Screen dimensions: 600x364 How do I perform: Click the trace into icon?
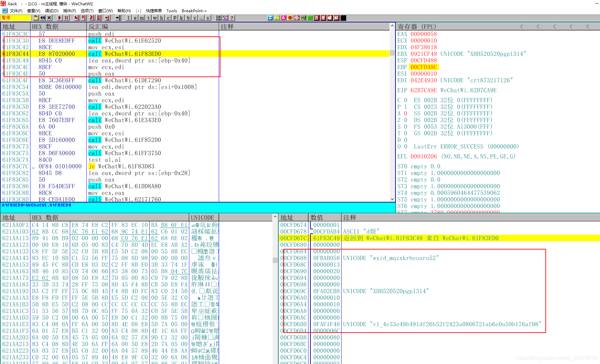pos(92,18)
